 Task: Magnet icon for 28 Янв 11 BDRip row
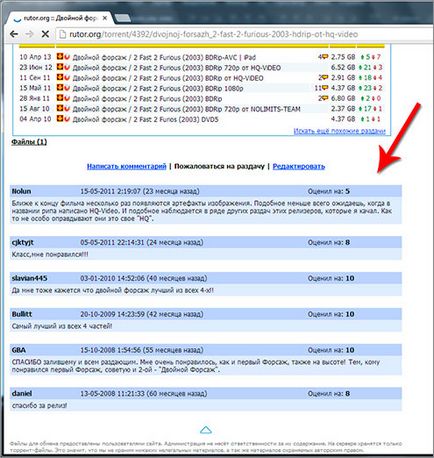[x=67, y=98]
